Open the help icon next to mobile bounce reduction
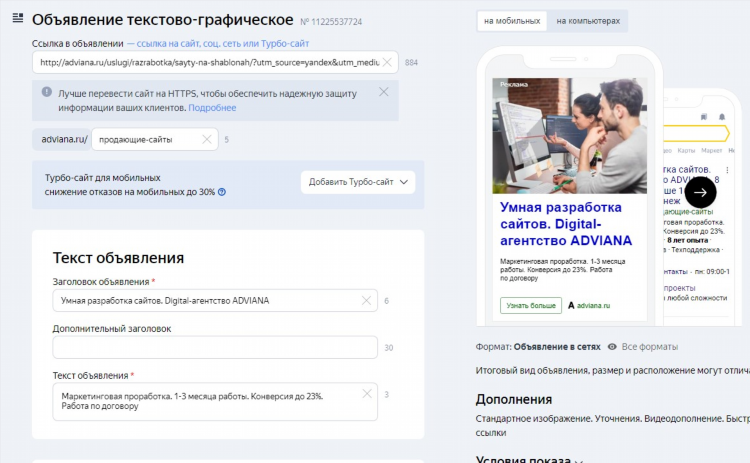Screen dimensions: 750x463 tap(222, 192)
